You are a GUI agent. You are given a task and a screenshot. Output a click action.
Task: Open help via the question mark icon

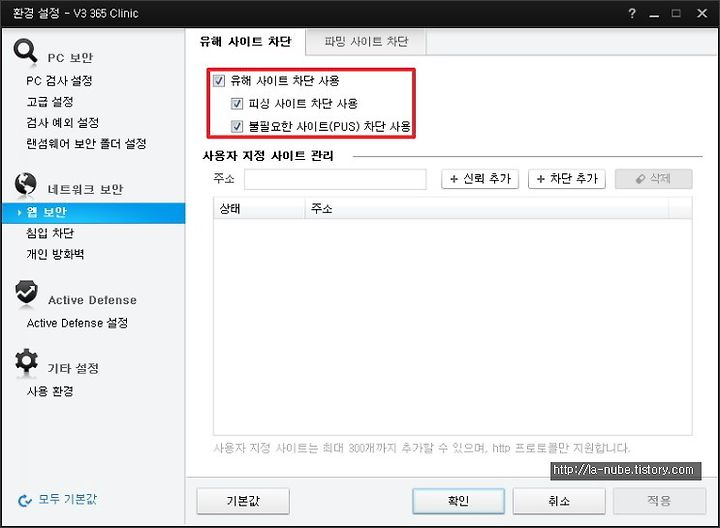coord(632,13)
